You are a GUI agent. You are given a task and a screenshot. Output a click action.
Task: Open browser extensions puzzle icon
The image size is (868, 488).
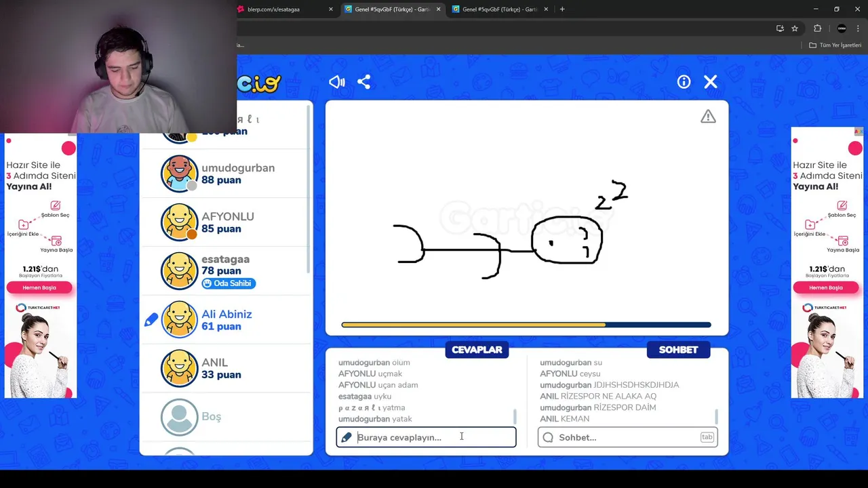click(817, 28)
